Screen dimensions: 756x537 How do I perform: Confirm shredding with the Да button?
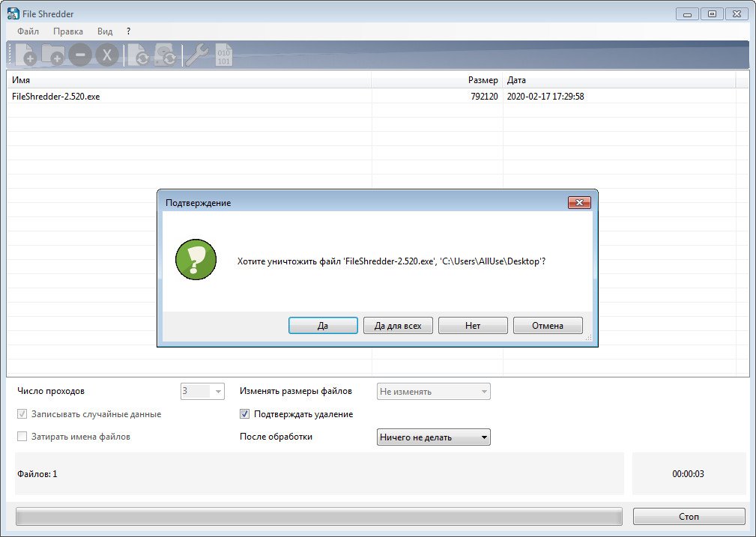point(323,325)
